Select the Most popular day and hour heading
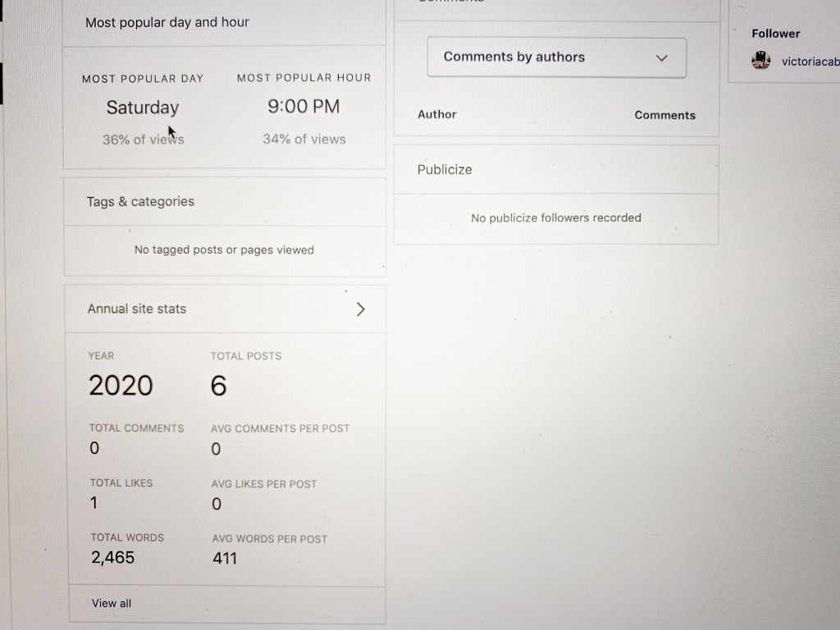 [167, 22]
